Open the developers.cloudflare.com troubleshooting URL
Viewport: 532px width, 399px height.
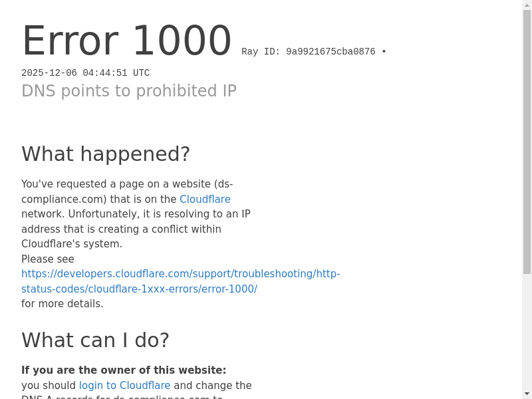[180, 281]
